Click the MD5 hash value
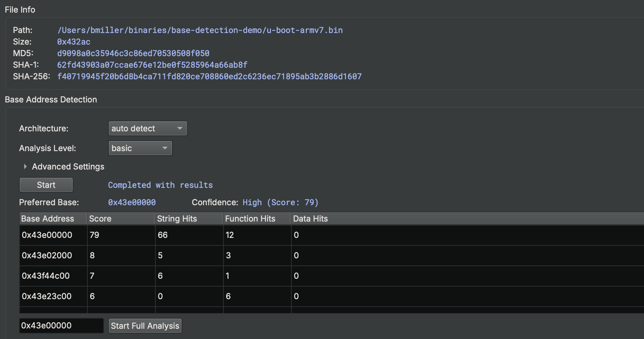The height and width of the screenshot is (339, 644). point(133,53)
